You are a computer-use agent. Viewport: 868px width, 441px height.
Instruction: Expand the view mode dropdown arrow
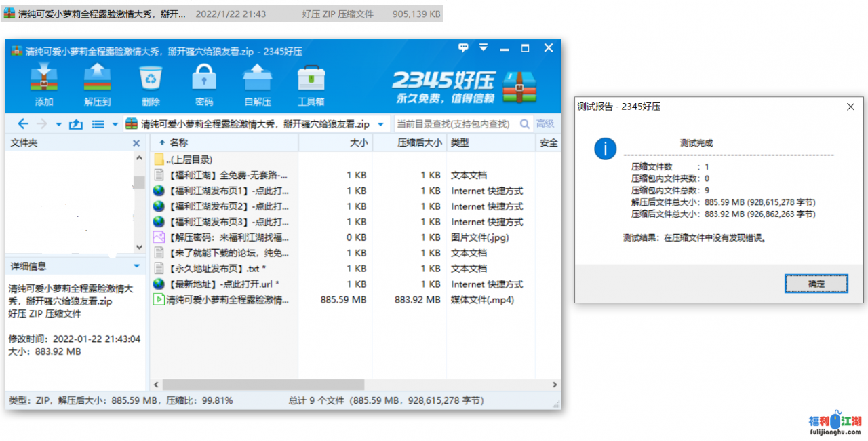[x=115, y=125]
